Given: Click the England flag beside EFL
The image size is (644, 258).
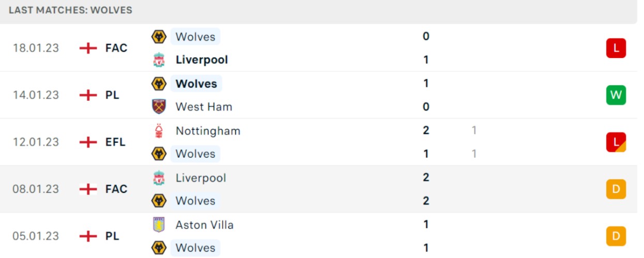Looking at the screenshot, I should pyautogui.click(x=88, y=142).
